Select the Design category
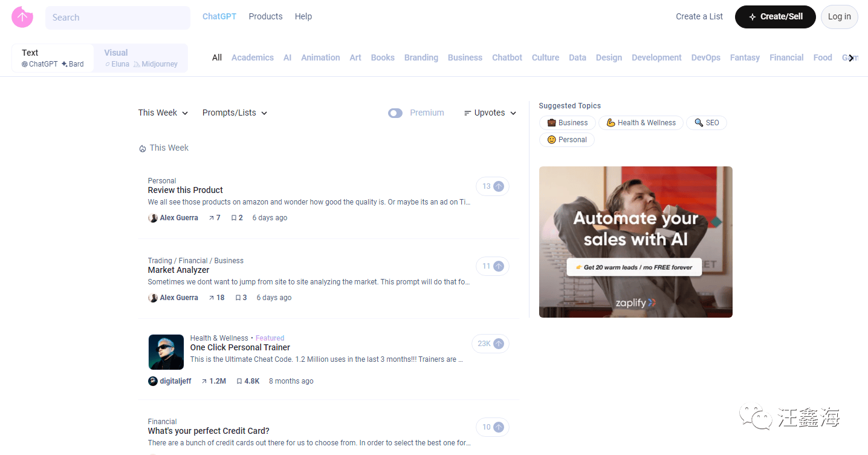Screen dimensions: 868x455 coord(609,57)
